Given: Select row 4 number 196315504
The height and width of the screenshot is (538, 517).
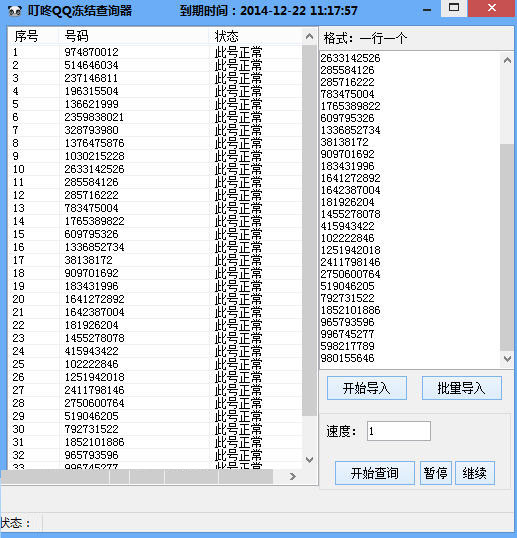Looking at the screenshot, I should pos(91,91).
